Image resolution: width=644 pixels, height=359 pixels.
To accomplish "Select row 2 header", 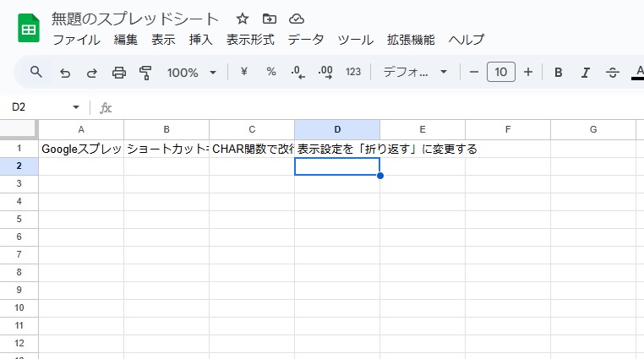I will click(19, 166).
